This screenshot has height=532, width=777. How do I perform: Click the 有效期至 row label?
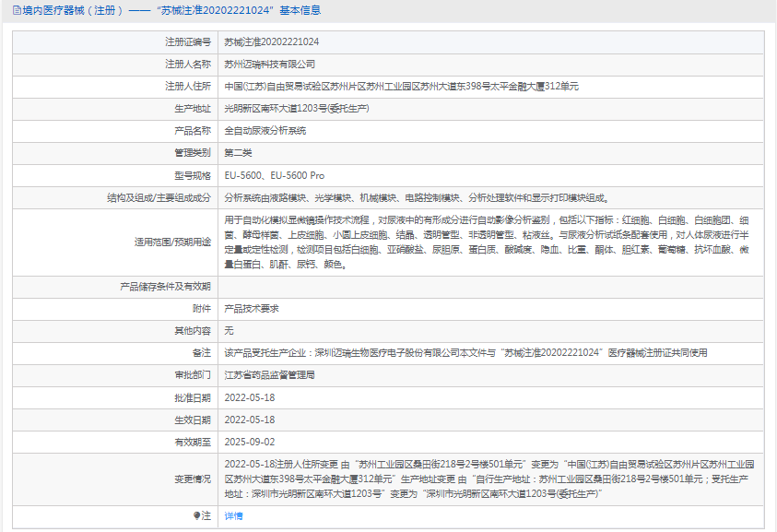coord(193,442)
